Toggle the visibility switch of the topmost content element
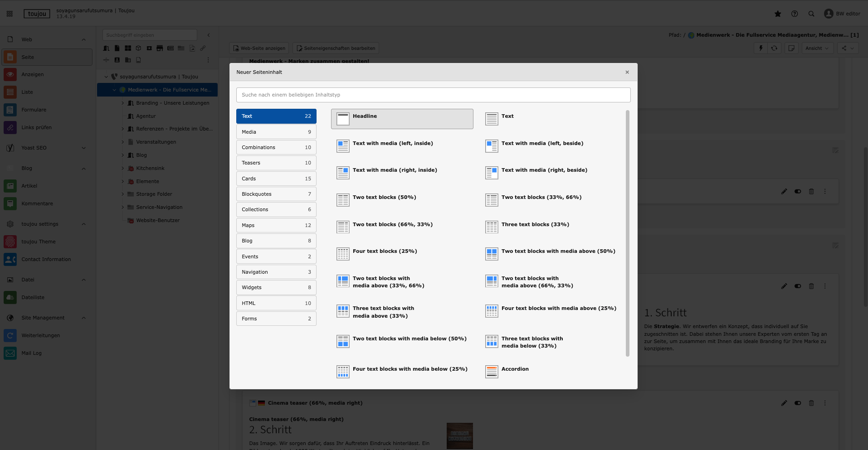 click(x=798, y=191)
